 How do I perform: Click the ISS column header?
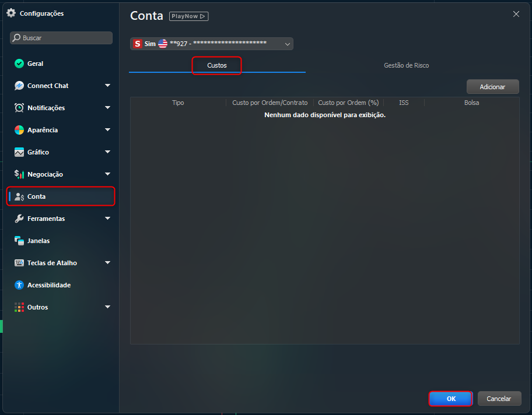pos(404,103)
